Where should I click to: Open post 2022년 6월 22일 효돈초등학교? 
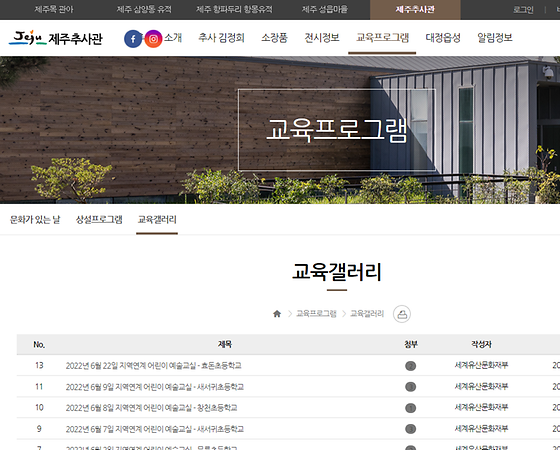[x=154, y=366]
